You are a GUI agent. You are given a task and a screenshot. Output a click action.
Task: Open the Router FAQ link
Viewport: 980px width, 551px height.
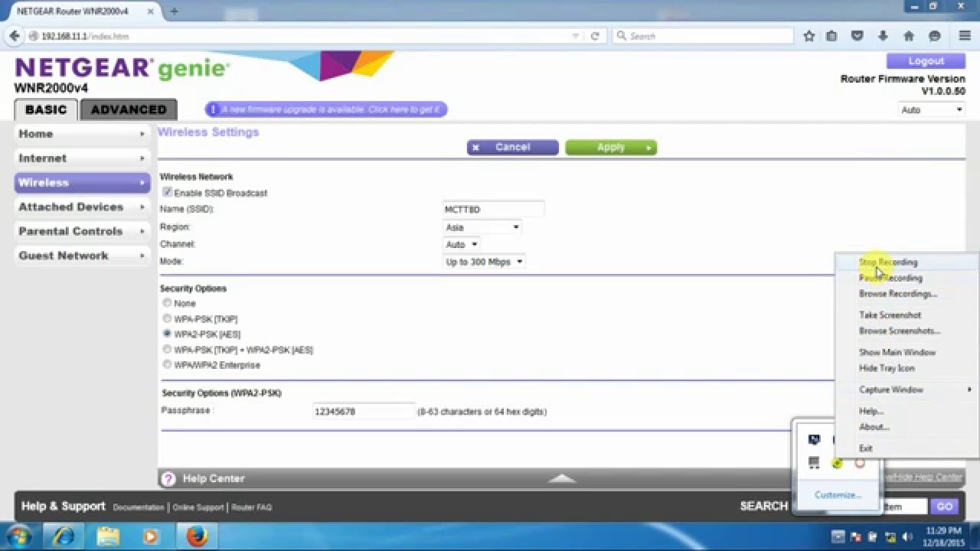coord(251,507)
